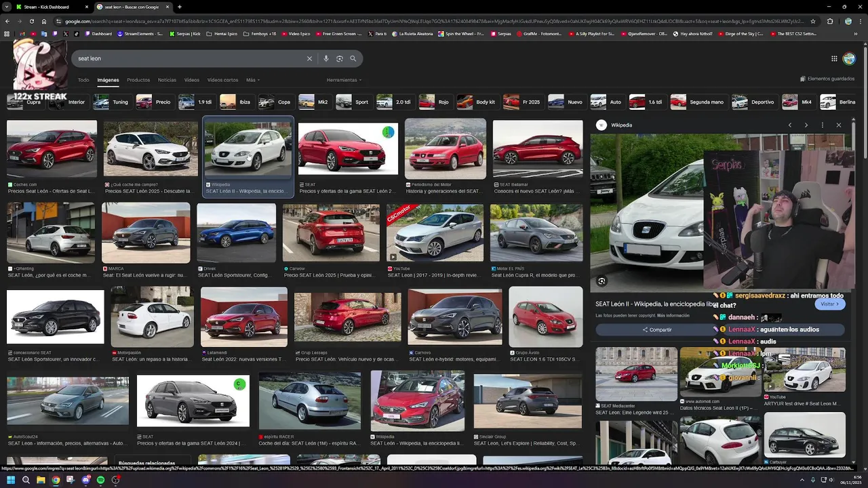Open Periodismo del Motor red hatchback thumbnail
The image size is (868, 488).
click(x=446, y=148)
